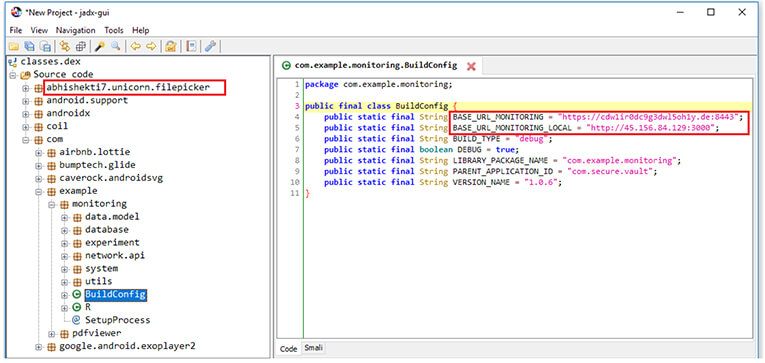Open class search magnifier icon
This screenshot has height=363, width=765.
116,46
